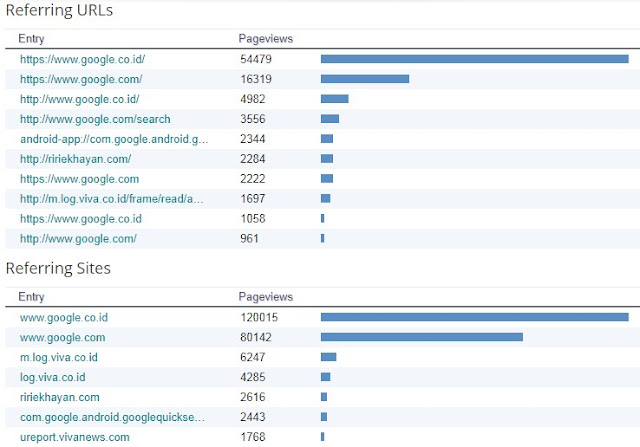The width and height of the screenshot is (640, 447).
Task: Click the Referring URLs section heading
Action: click(x=59, y=10)
